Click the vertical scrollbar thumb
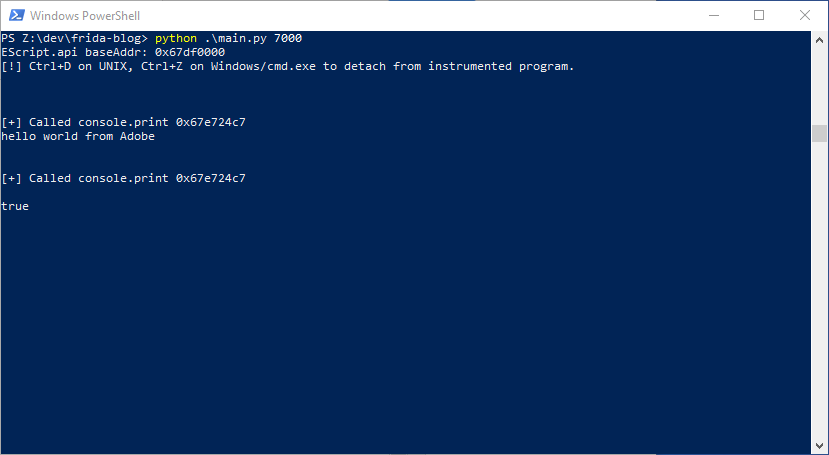 click(x=819, y=133)
